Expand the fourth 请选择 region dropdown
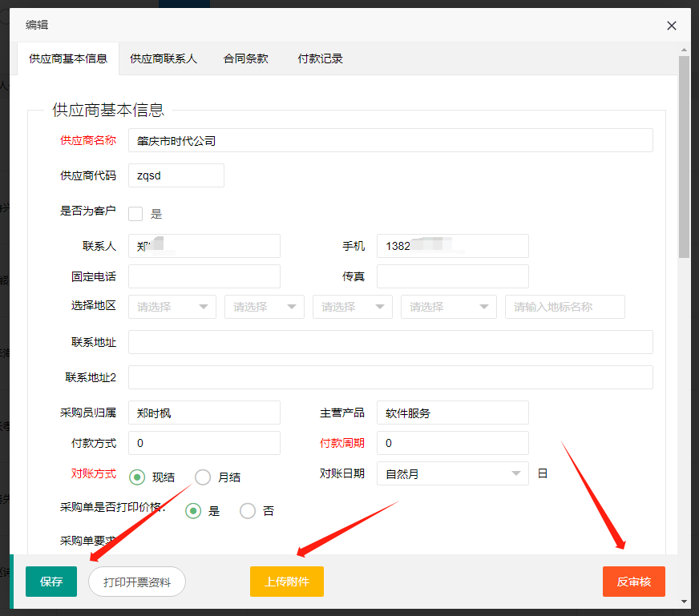This screenshot has height=616, width=699. pos(448,307)
